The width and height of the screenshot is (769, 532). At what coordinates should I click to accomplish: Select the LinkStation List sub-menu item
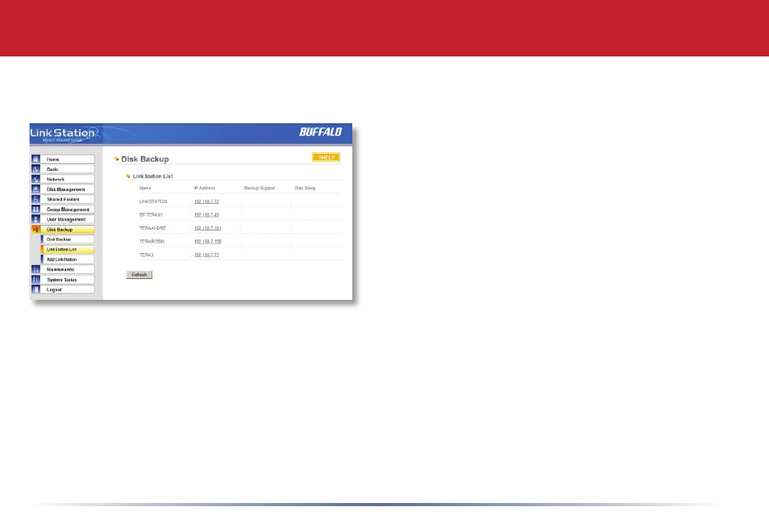point(68,250)
